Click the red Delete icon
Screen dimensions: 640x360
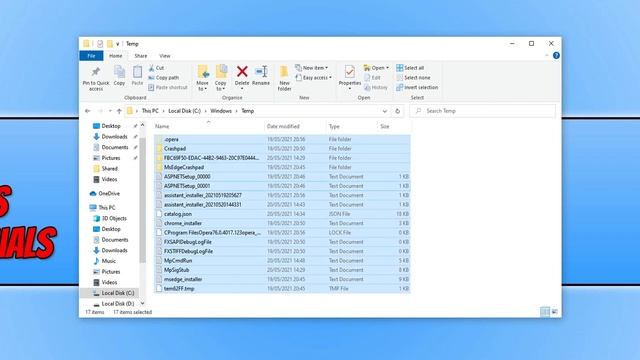pyautogui.click(x=242, y=72)
